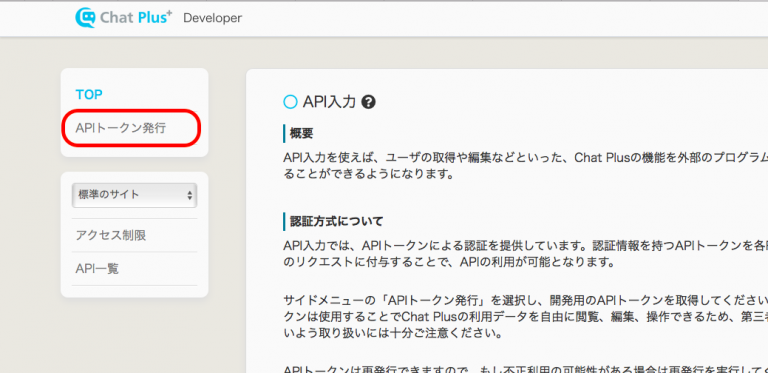Click the Chat Plus wordmark text
The height and width of the screenshot is (373, 768).
(x=136, y=18)
